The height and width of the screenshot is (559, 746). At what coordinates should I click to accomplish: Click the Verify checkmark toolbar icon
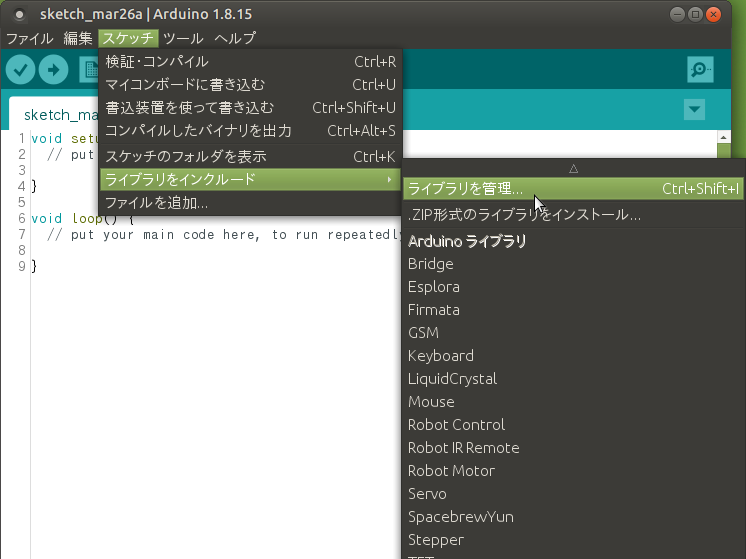[20, 70]
